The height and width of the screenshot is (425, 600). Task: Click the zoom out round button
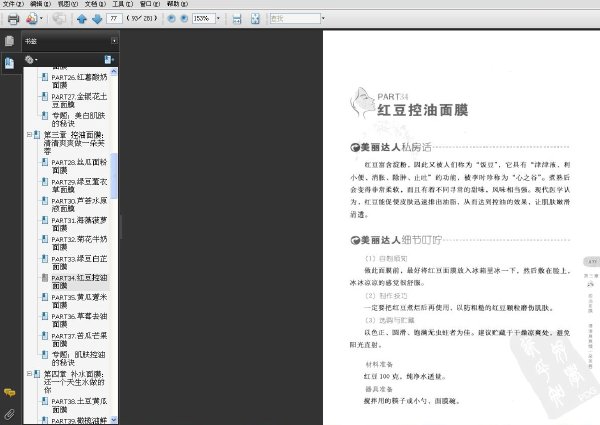tap(171, 18)
